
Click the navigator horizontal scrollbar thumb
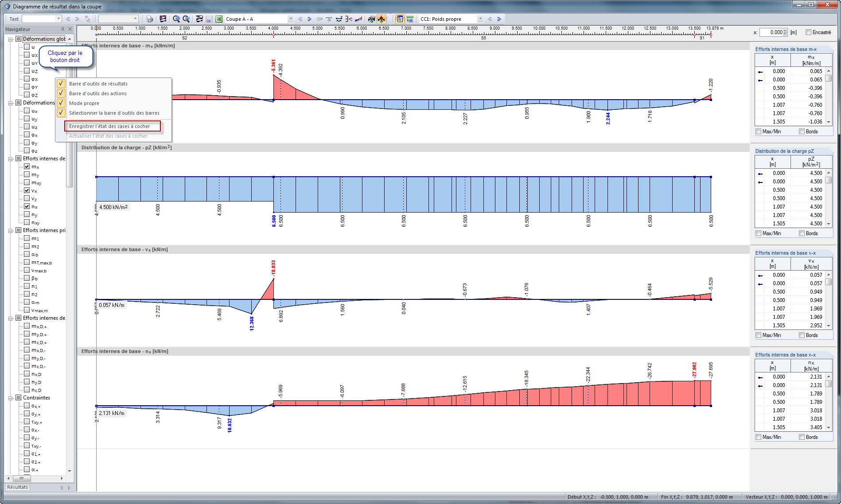coord(21,478)
